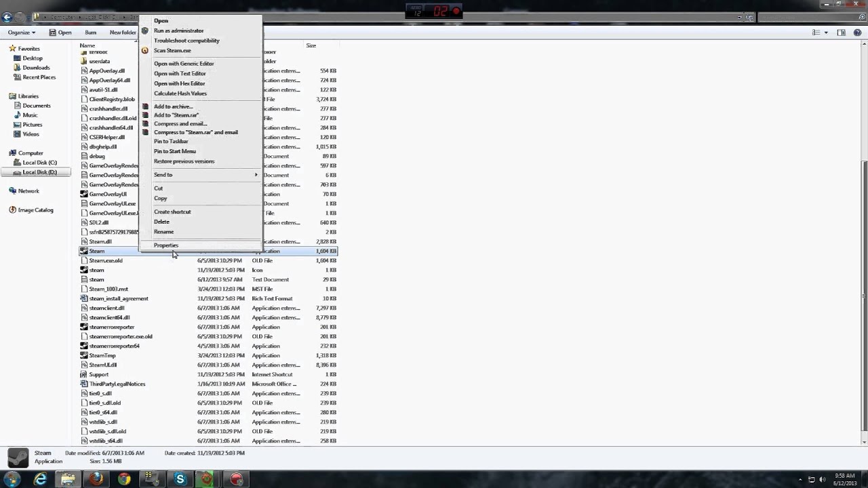Image resolution: width=868 pixels, height=488 pixels.
Task: Select Calculate Hash Values
Action: (180, 94)
